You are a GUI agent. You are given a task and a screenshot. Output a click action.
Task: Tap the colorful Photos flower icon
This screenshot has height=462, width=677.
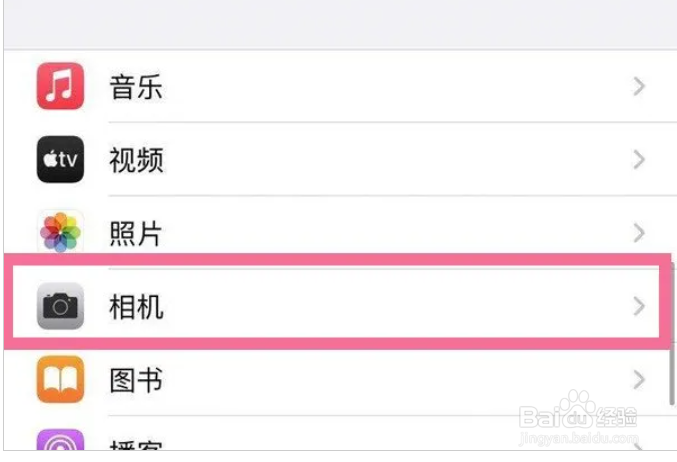click(x=60, y=232)
